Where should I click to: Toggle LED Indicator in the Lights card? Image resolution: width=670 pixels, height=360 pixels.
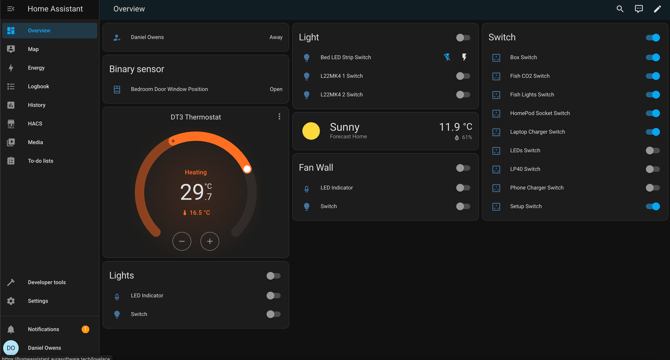(273, 296)
